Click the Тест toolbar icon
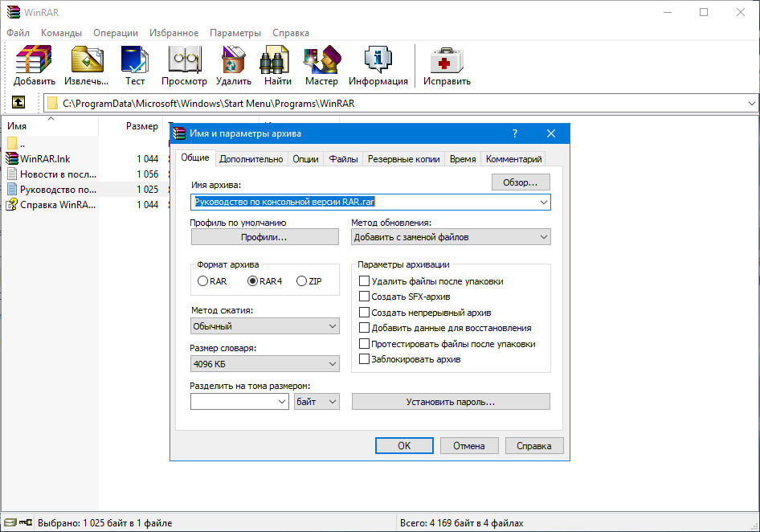 tap(135, 61)
